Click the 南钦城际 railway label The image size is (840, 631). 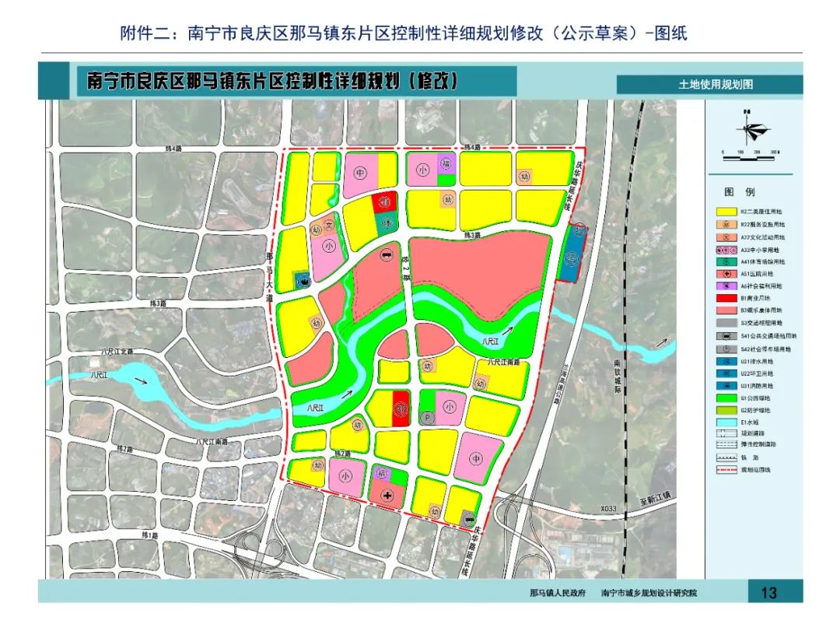click(617, 375)
